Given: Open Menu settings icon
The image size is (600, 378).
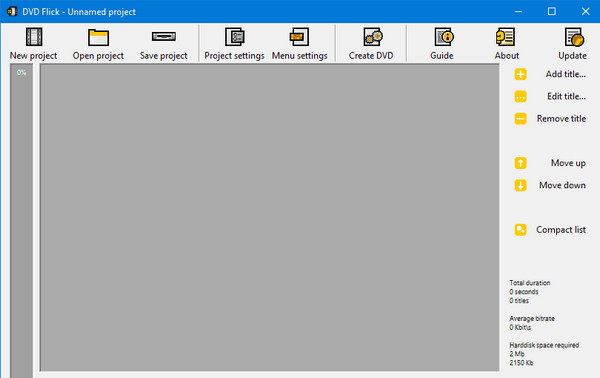Looking at the screenshot, I should point(299,37).
